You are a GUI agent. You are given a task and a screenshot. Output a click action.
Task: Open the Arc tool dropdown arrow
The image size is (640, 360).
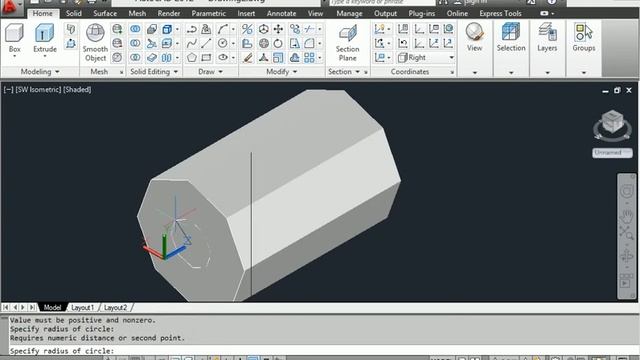pyautogui.click(x=233, y=29)
